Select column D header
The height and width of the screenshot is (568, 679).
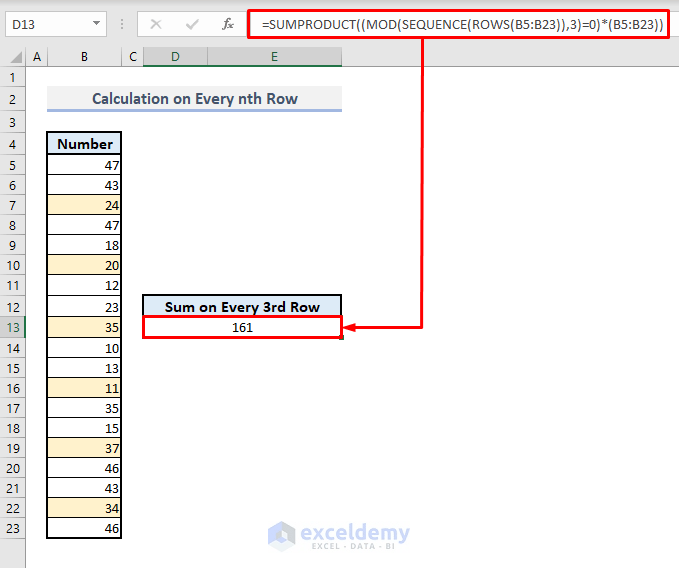pyautogui.click(x=175, y=57)
